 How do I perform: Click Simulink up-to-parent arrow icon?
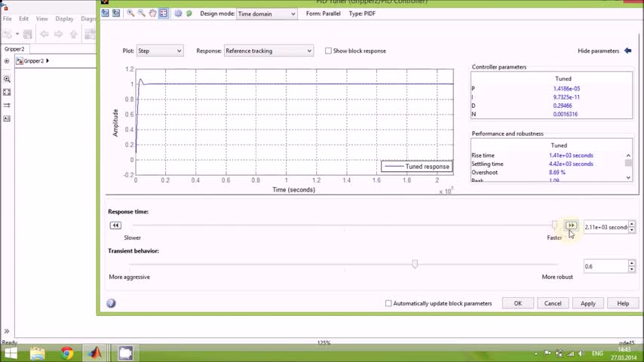(x=73, y=34)
